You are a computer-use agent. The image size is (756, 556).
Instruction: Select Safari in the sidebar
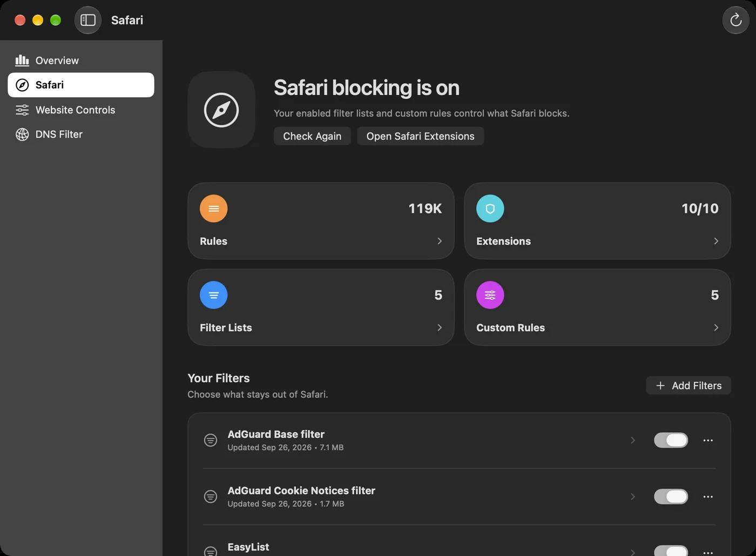click(x=81, y=85)
